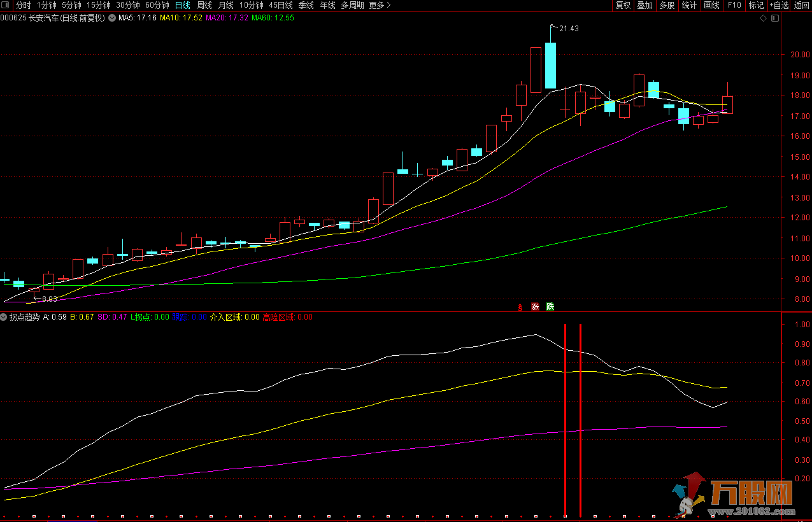
Task: Expand the 拐点趋势 indicator dropdown arrow
Action: (4, 316)
